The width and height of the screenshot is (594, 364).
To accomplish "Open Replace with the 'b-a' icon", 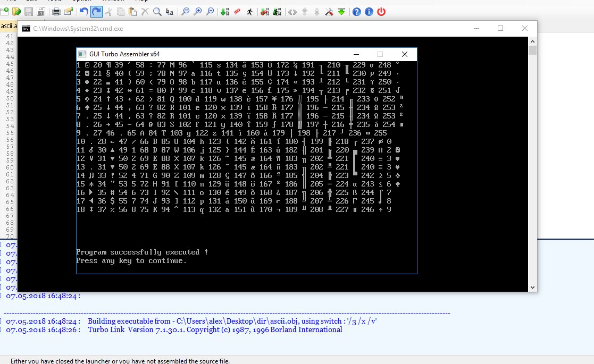I will tap(170, 12).
